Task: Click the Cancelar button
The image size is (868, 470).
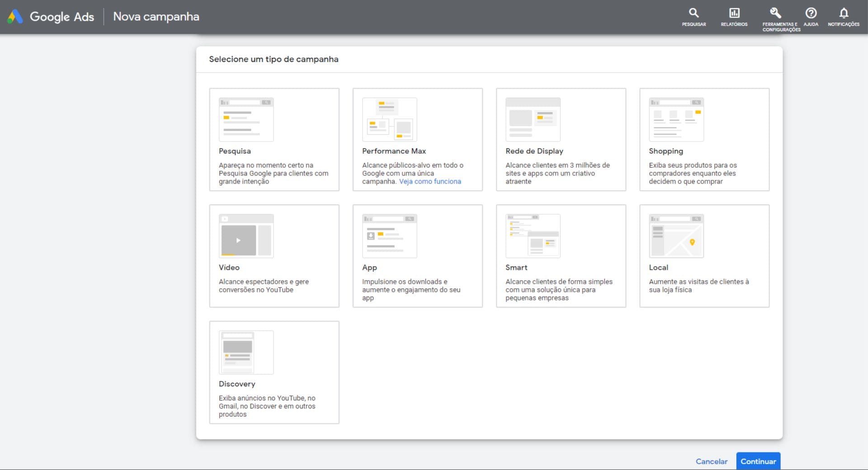Action: click(x=711, y=461)
